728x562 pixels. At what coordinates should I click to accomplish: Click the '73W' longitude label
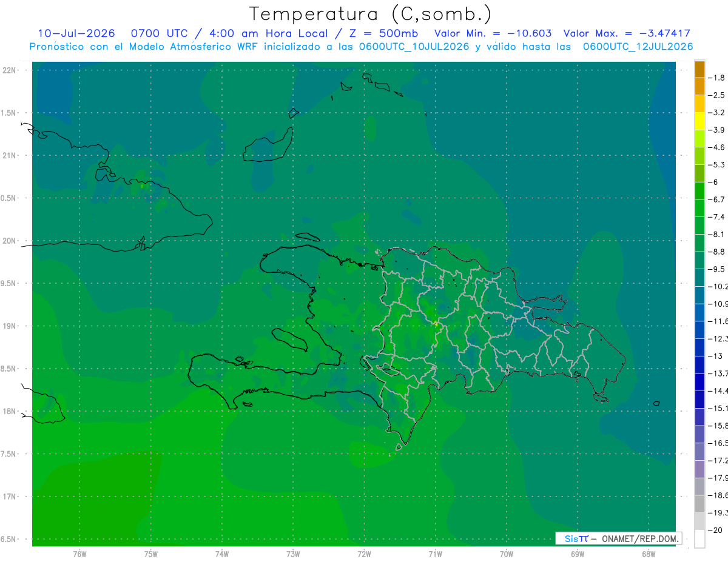tap(293, 554)
